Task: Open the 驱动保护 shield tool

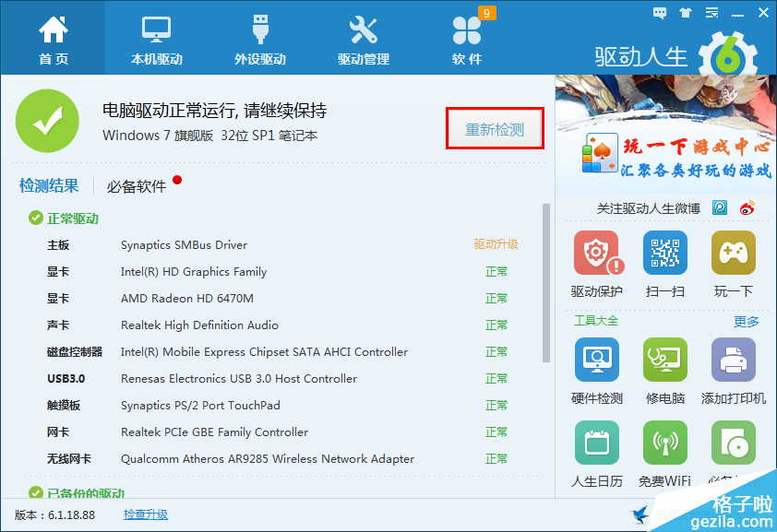Action: click(596, 254)
